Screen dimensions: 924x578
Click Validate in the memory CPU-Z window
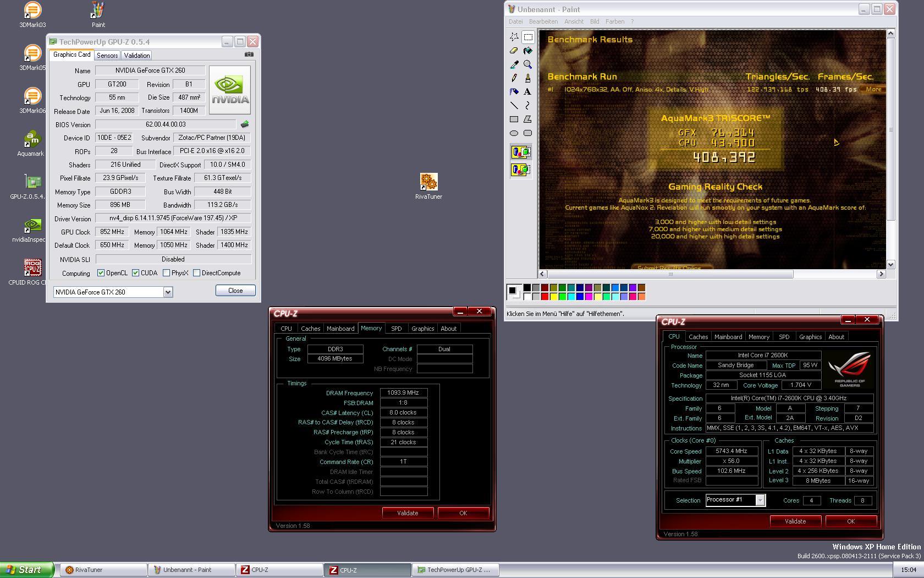pyautogui.click(x=408, y=513)
